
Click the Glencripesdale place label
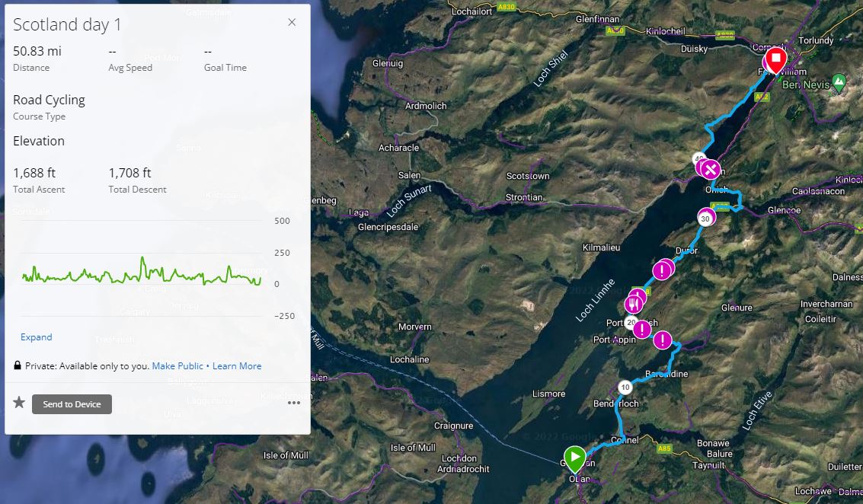[x=388, y=227]
